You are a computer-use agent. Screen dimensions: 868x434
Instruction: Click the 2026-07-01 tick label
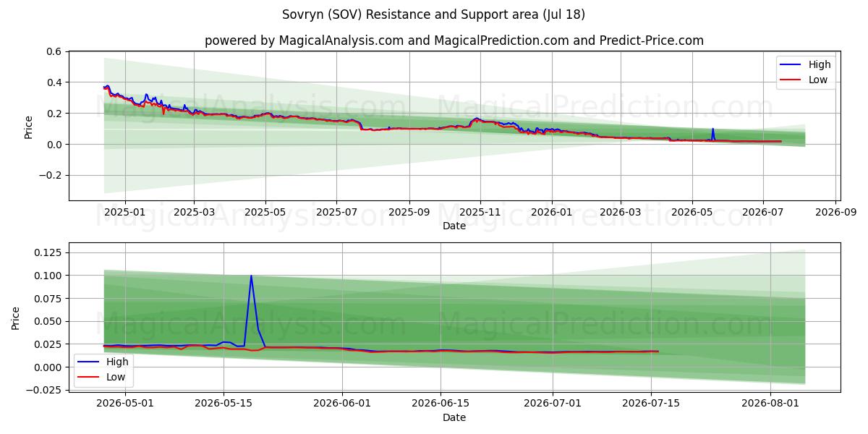tap(553, 404)
